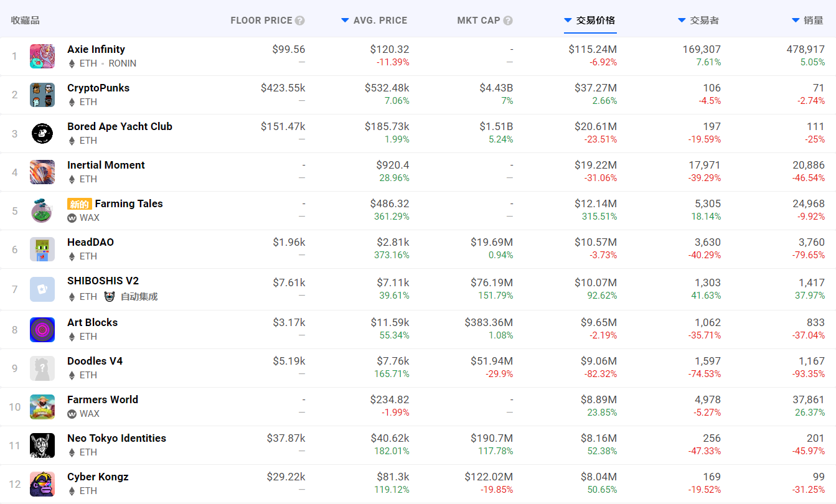Open the CryptoPunks collection link
Viewport: 836px width, 504px height.
coord(98,88)
